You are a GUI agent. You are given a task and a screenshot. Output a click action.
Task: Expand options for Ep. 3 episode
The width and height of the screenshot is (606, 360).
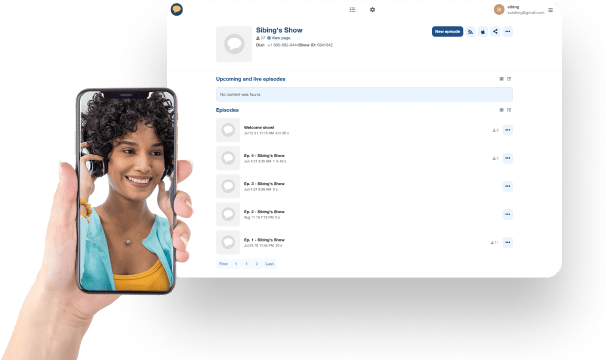click(508, 186)
